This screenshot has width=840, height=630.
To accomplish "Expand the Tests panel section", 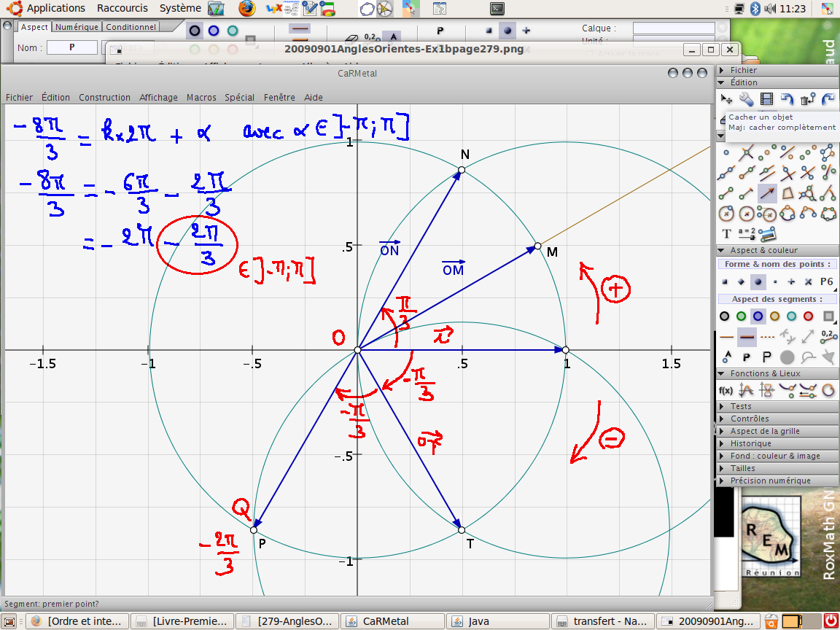I will click(x=741, y=406).
